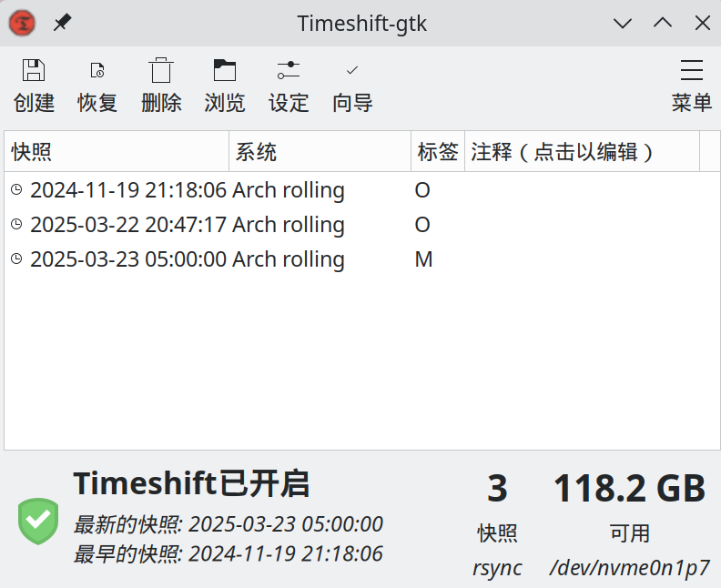This screenshot has width=721, height=588.
Task: Launch the 向导 (Wizard) checkmark icon
Action: (352, 71)
